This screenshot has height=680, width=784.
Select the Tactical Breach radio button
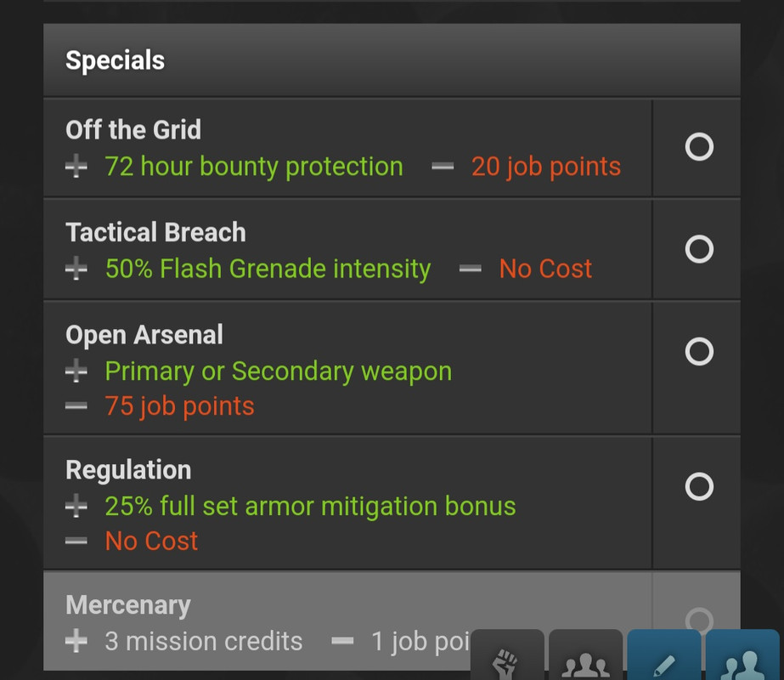[x=699, y=249]
